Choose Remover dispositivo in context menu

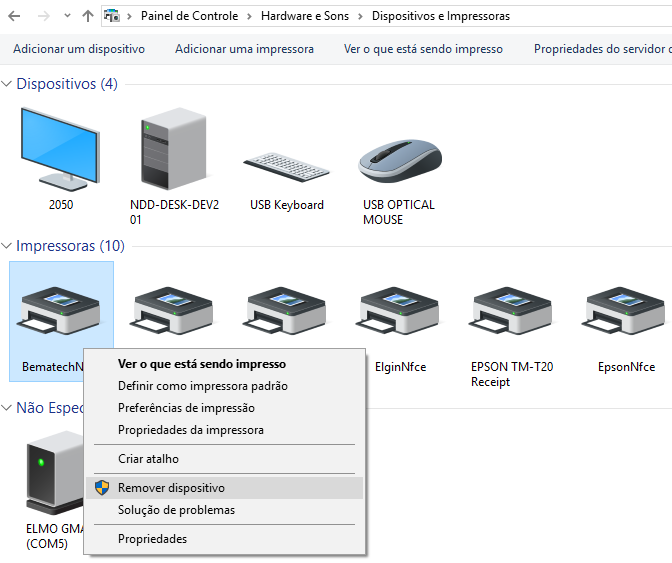coord(225,488)
